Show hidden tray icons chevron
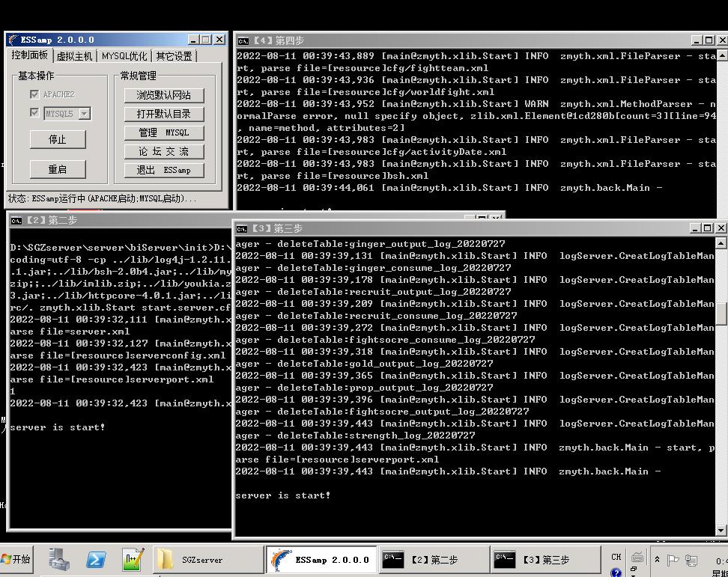The height and width of the screenshot is (577, 728). coord(657,560)
